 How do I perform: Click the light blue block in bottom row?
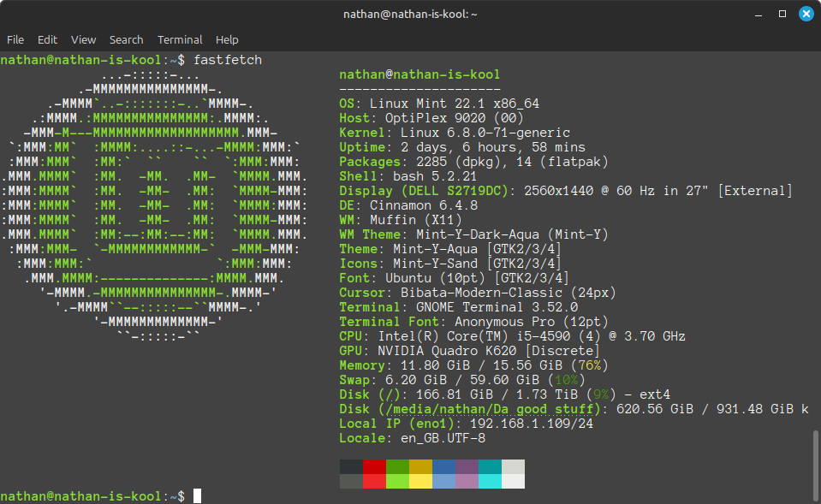443,482
